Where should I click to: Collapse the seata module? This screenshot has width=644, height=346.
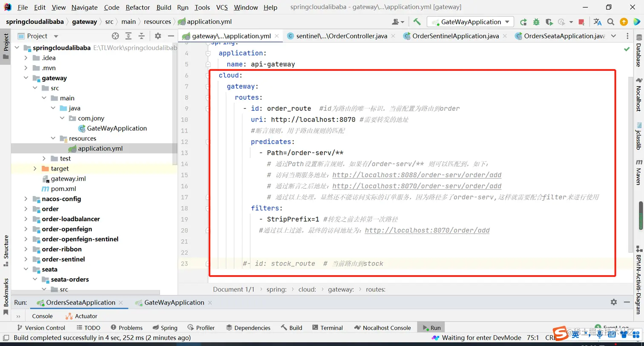point(26,269)
